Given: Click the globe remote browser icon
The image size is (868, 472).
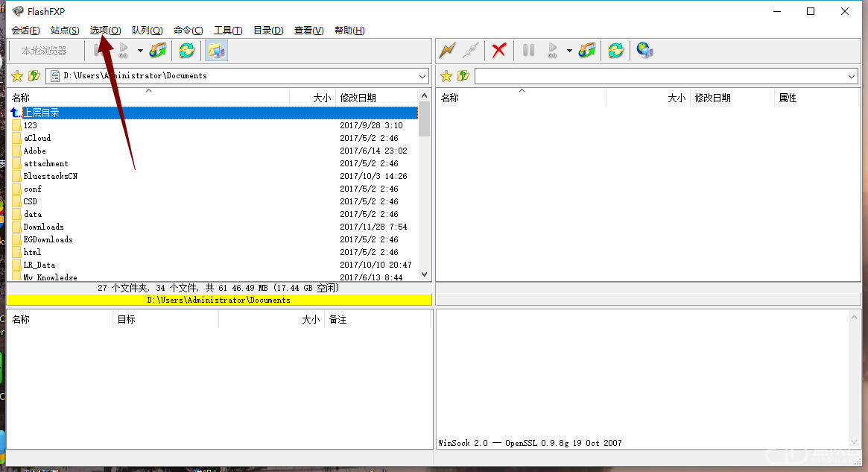Looking at the screenshot, I should coord(644,51).
